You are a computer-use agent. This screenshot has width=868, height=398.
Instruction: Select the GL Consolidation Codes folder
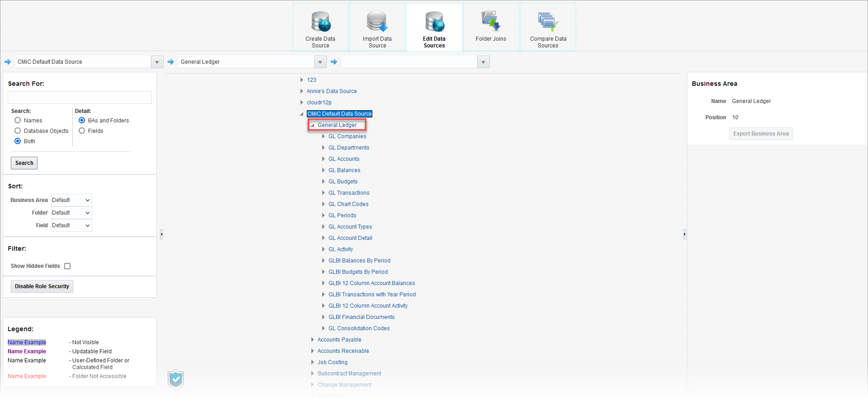359,328
